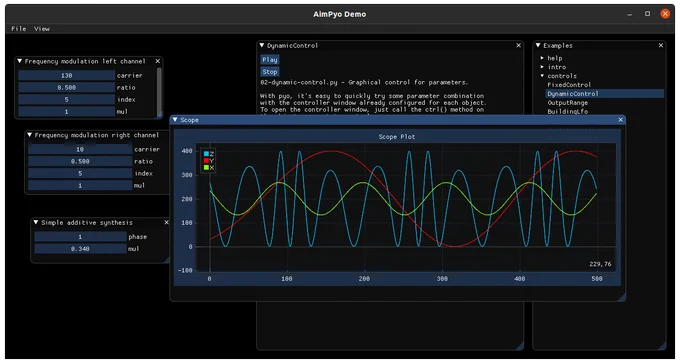This screenshot has width=680, height=364.
Task: Close the Scope window
Action: pyautogui.click(x=620, y=120)
